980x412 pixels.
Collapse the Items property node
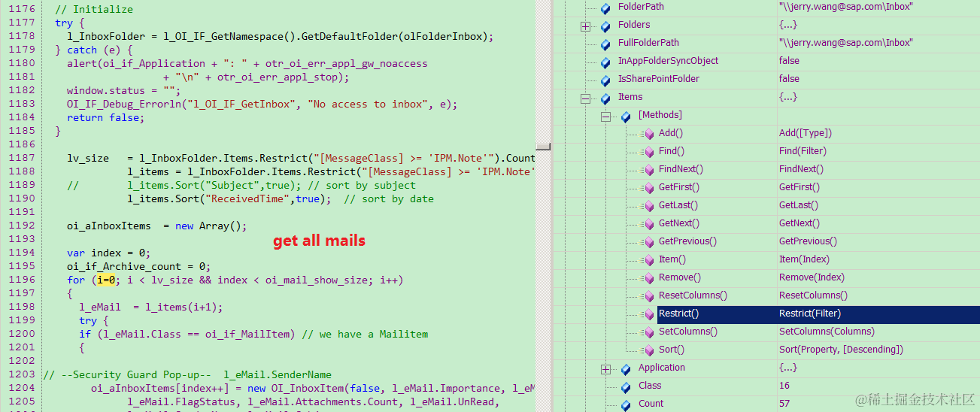pyautogui.click(x=586, y=98)
